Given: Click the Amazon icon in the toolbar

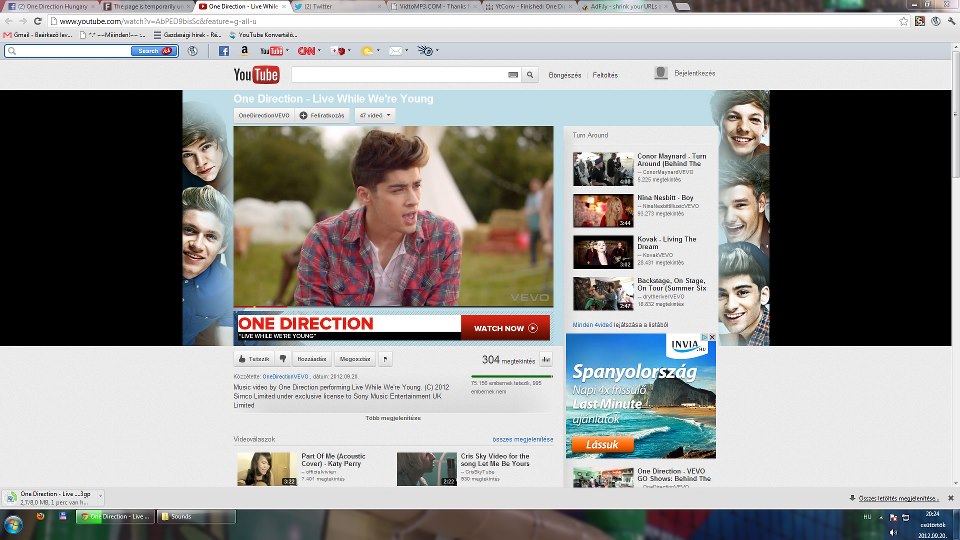Looking at the screenshot, I should (x=244, y=50).
